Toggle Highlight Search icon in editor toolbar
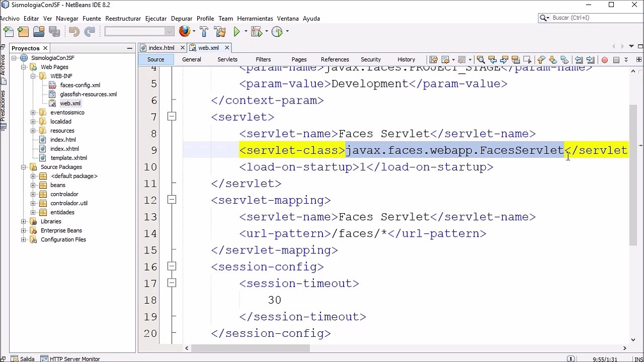The width and height of the screenshot is (644, 362). [x=515, y=59]
